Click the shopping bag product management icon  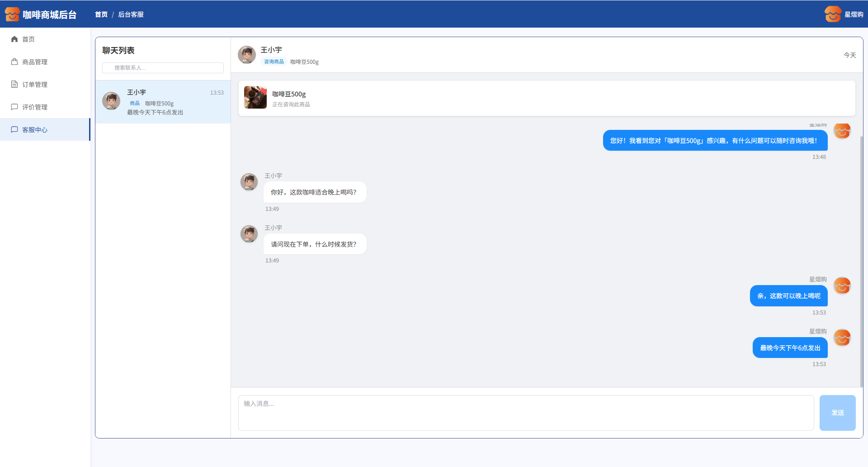coord(14,62)
